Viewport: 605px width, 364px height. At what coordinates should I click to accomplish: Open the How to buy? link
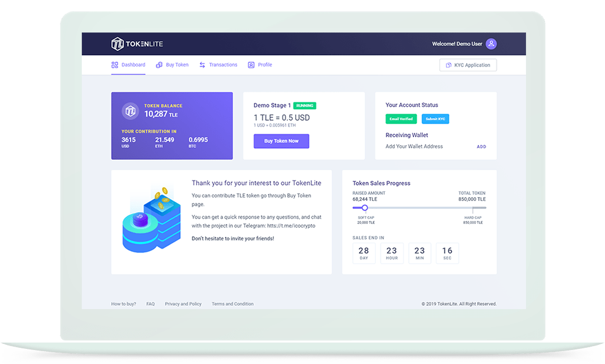(123, 304)
